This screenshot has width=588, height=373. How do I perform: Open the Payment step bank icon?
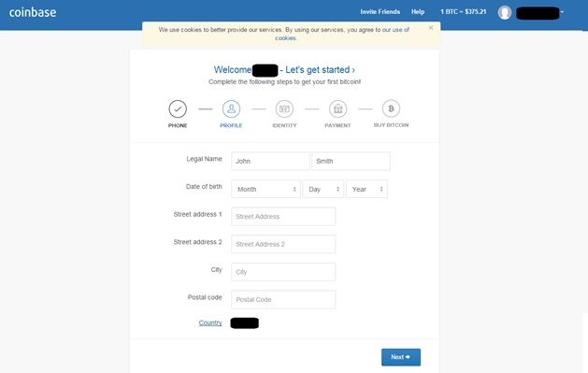[x=337, y=109]
